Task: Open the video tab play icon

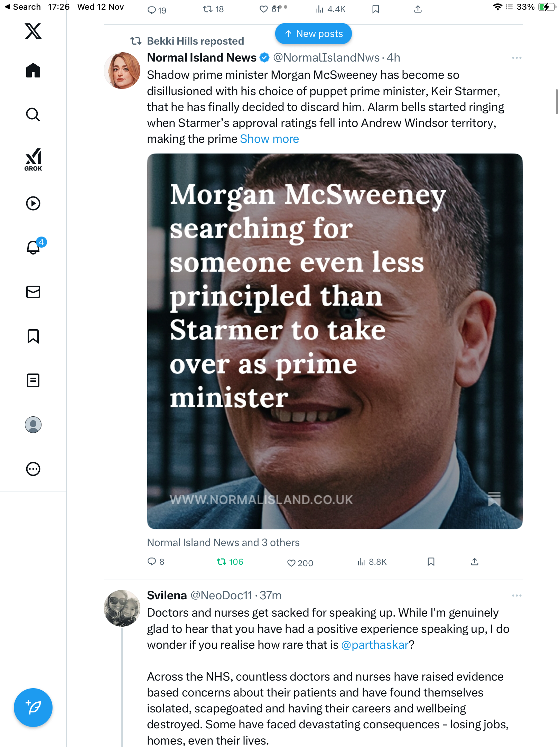Action: [33, 203]
